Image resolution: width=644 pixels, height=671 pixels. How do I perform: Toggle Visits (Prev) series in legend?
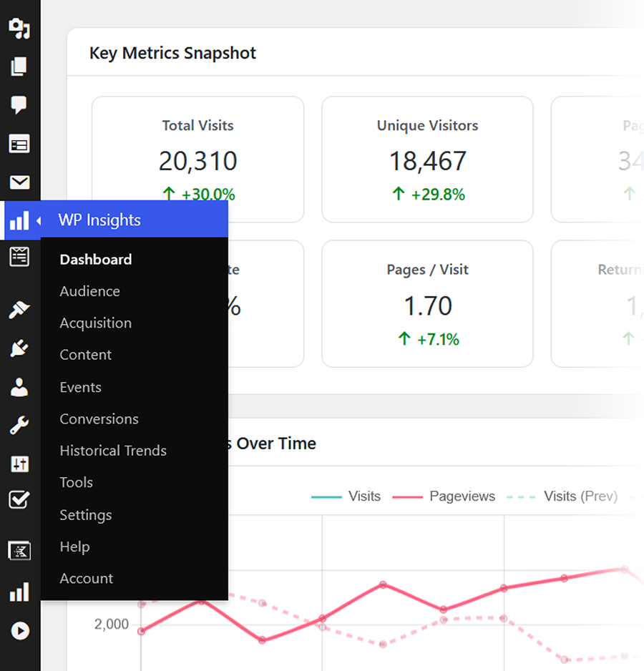(x=562, y=496)
